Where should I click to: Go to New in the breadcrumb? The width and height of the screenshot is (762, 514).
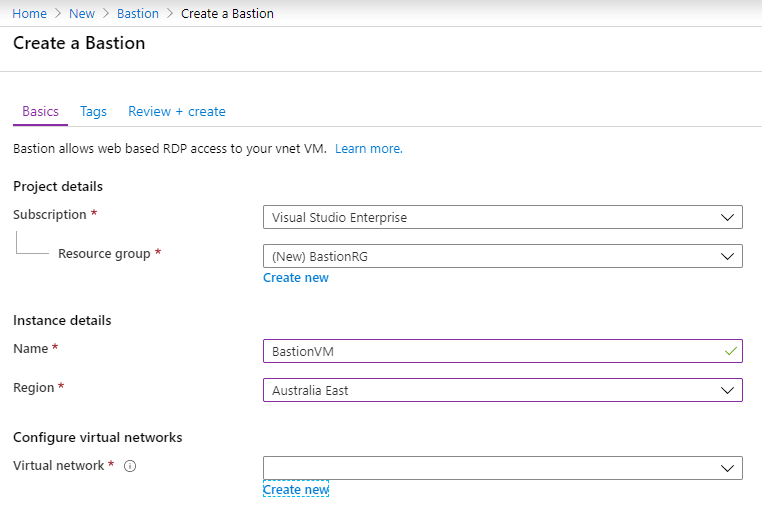(82, 14)
